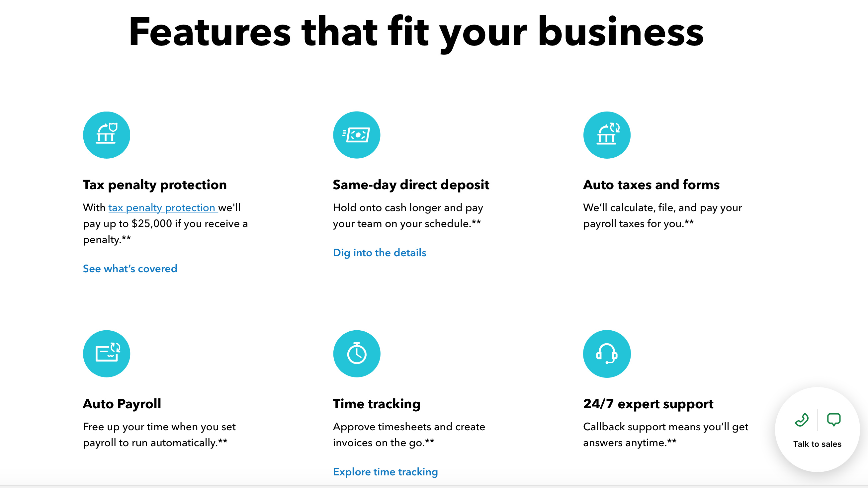Click the Talk to Sales widget expander
Image resolution: width=868 pixels, height=488 pixels.
pyautogui.click(x=817, y=429)
